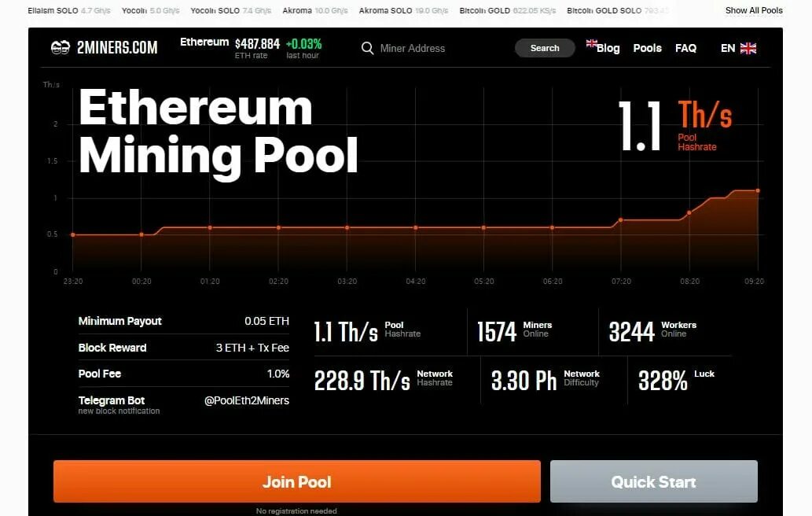Image resolution: width=812 pixels, height=516 pixels.
Task: Open the FAQ menu item
Action: pos(685,48)
